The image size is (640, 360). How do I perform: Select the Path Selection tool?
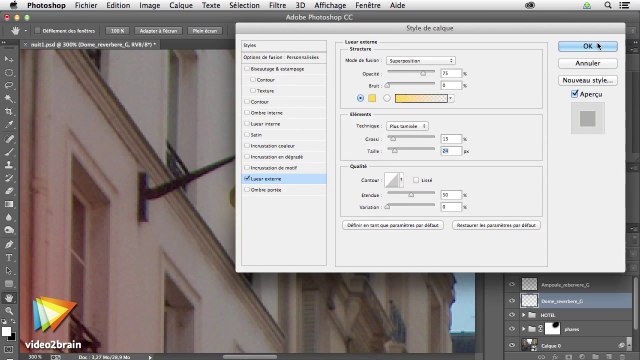point(9,271)
